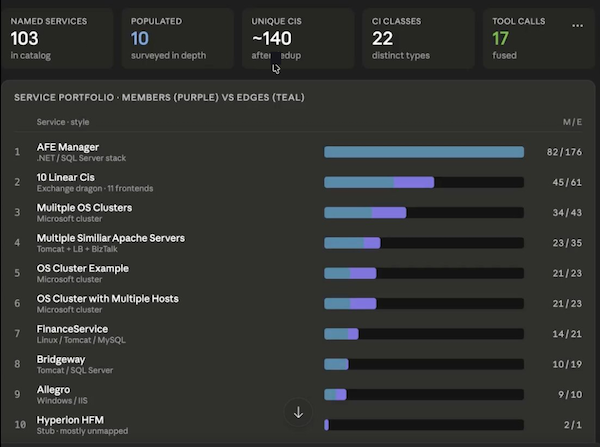Click the "fused" caption under 17
Screen dimensions: 600x447
pos(504,55)
